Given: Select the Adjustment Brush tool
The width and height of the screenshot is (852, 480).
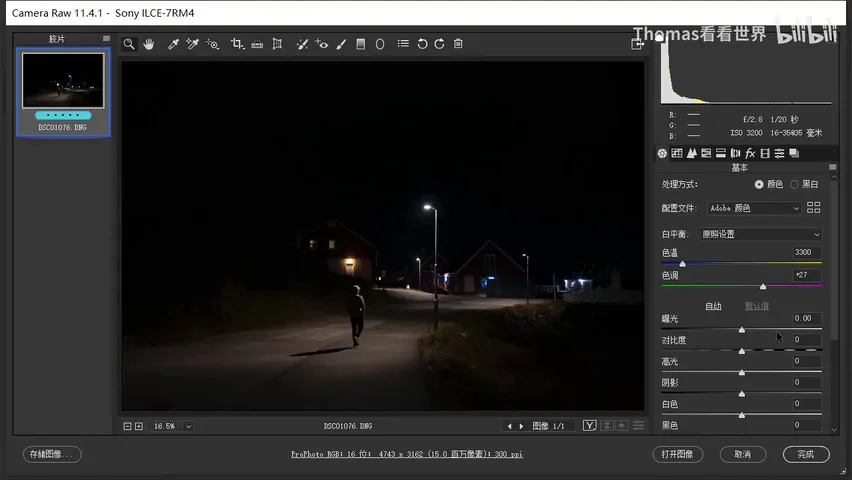Looking at the screenshot, I should coord(341,44).
